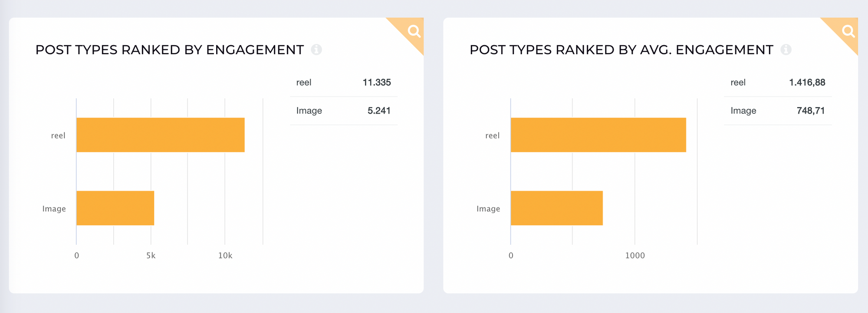Click reel row showing 1.416,88
Screen dimensions: 868x313
pos(778,82)
